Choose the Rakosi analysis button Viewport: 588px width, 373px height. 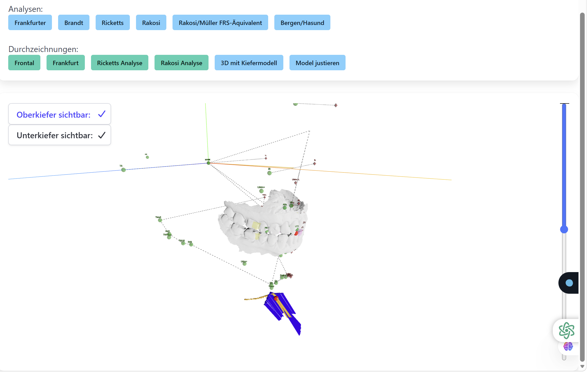pyautogui.click(x=151, y=23)
